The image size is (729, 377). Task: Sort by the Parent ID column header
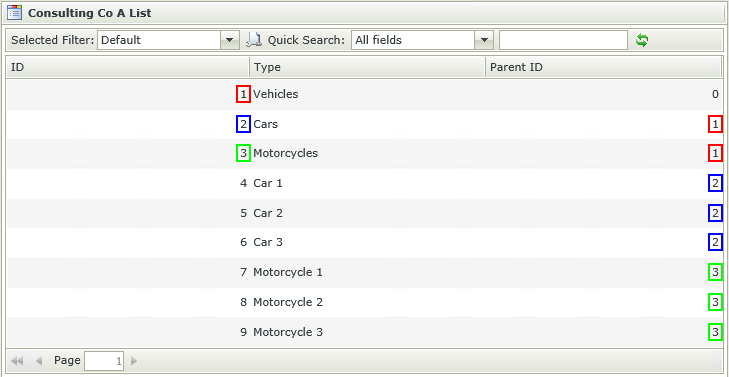(x=603, y=67)
